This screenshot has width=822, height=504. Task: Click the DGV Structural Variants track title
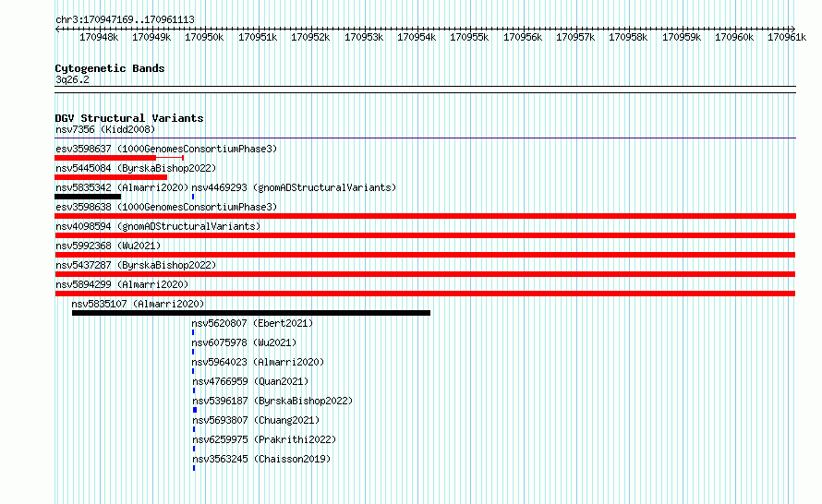click(129, 118)
